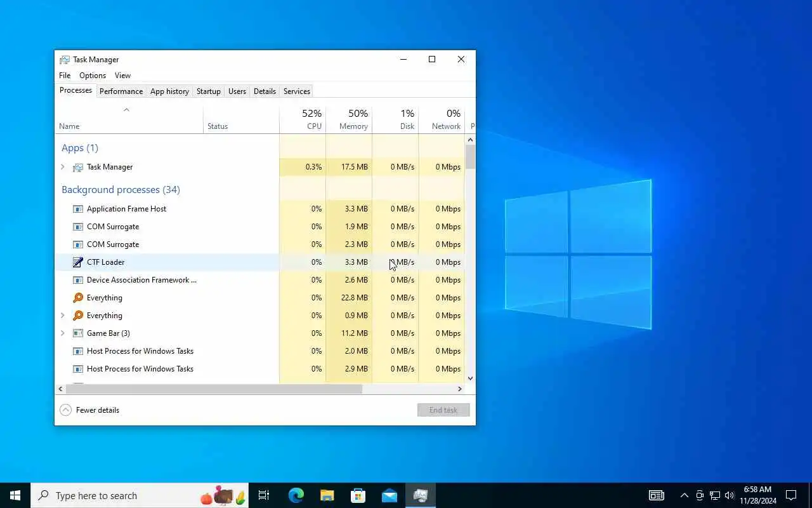
Task: Sort by the Disk column header
Action: 395,119
